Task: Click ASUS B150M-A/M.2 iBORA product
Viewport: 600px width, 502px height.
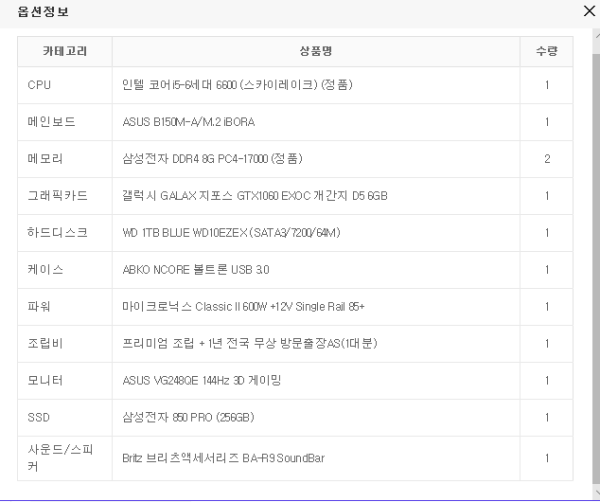Action: point(189,122)
